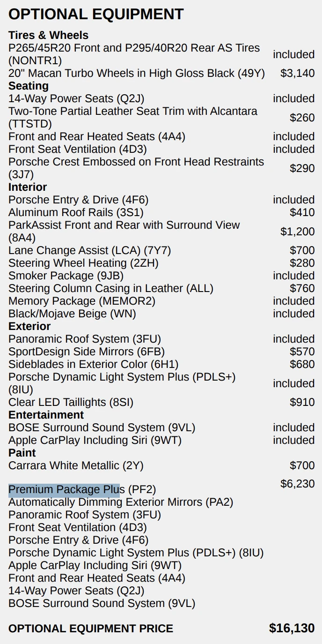
Task: Click SportDesign Side Mirrors (6FB) item
Action: click(87, 352)
